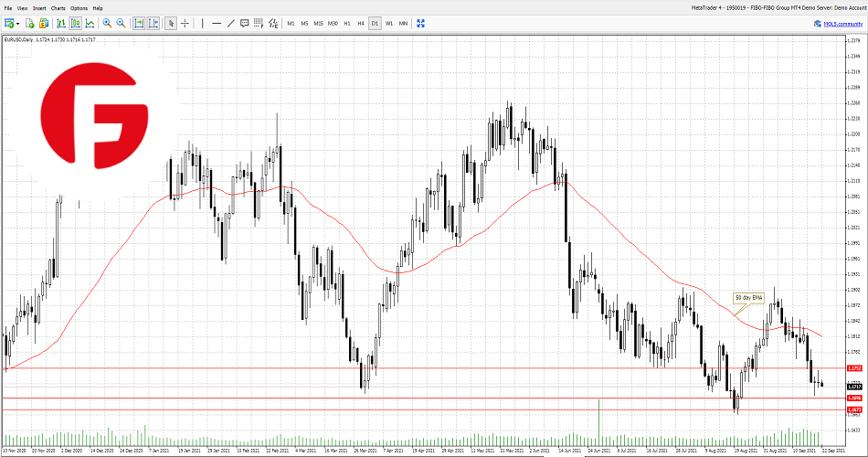The width and height of the screenshot is (868, 457).
Task: Zoom out of the chart
Action: click(121, 23)
